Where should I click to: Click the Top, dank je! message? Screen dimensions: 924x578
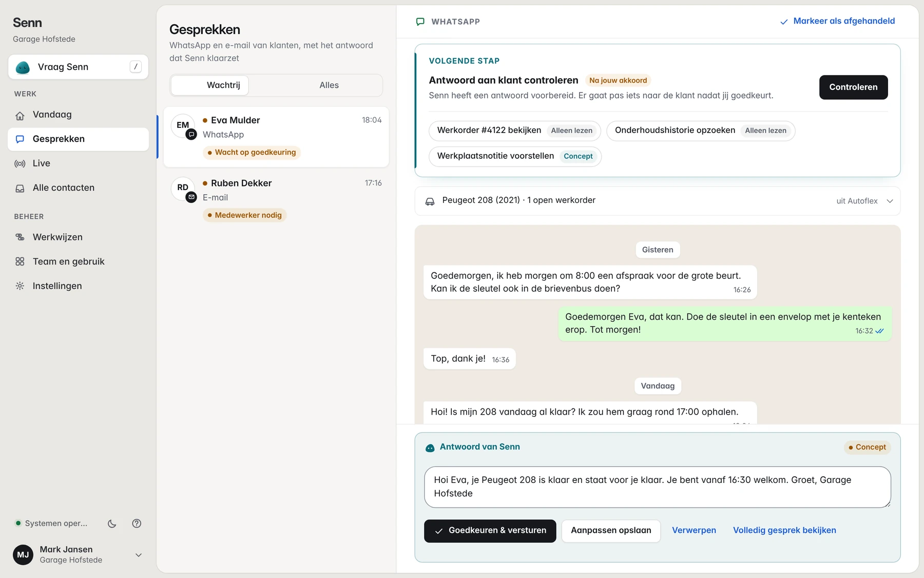tap(469, 359)
